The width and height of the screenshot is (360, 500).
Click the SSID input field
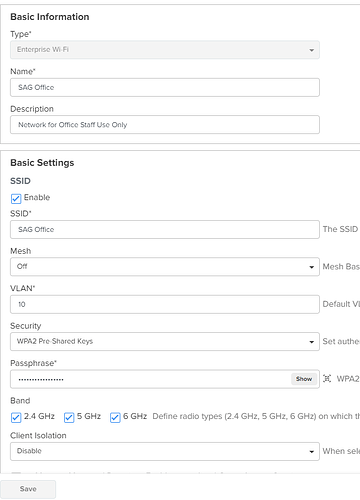pyautogui.click(x=165, y=229)
